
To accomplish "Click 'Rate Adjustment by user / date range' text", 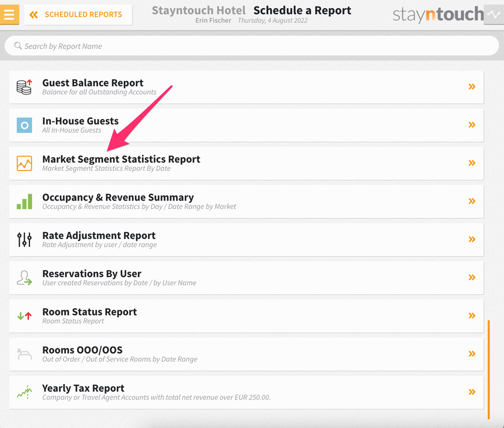I will [99, 245].
